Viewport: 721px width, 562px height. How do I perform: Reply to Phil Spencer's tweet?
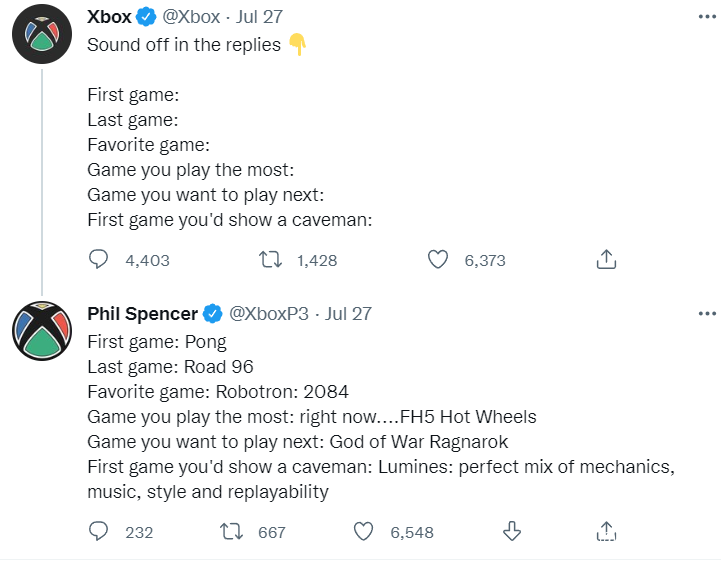point(99,532)
